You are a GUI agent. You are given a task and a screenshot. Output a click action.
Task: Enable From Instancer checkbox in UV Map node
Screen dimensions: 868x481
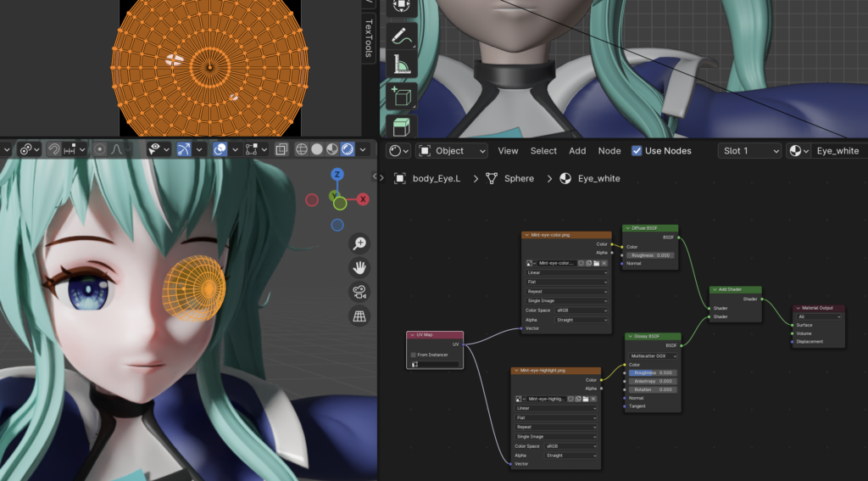(x=414, y=355)
